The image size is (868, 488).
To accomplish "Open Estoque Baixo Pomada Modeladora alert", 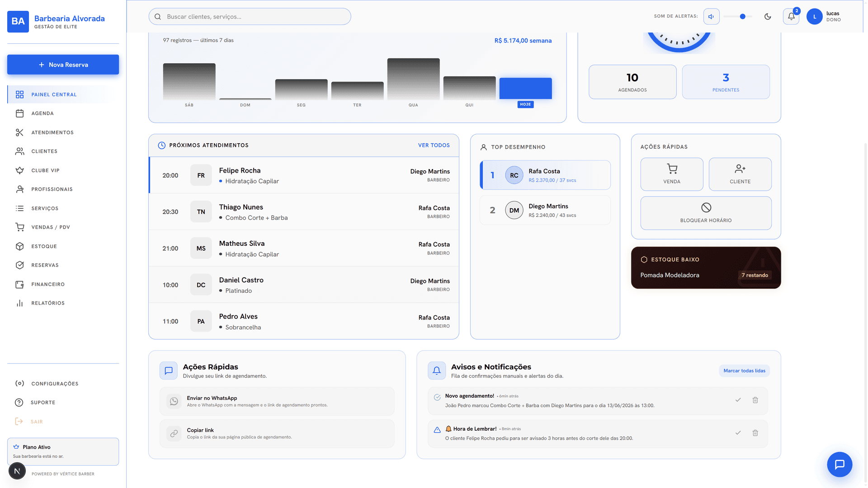I will [706, 267].
